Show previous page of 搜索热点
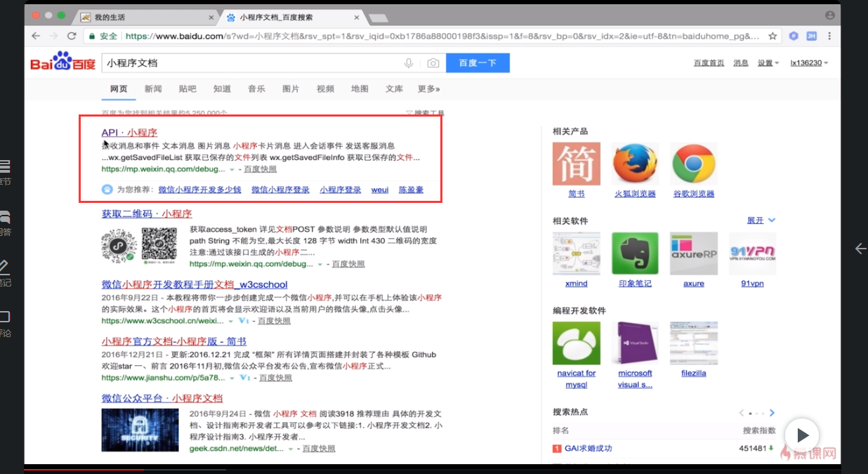Viewport: 868px width, 474px height. [x=742, y=413]
